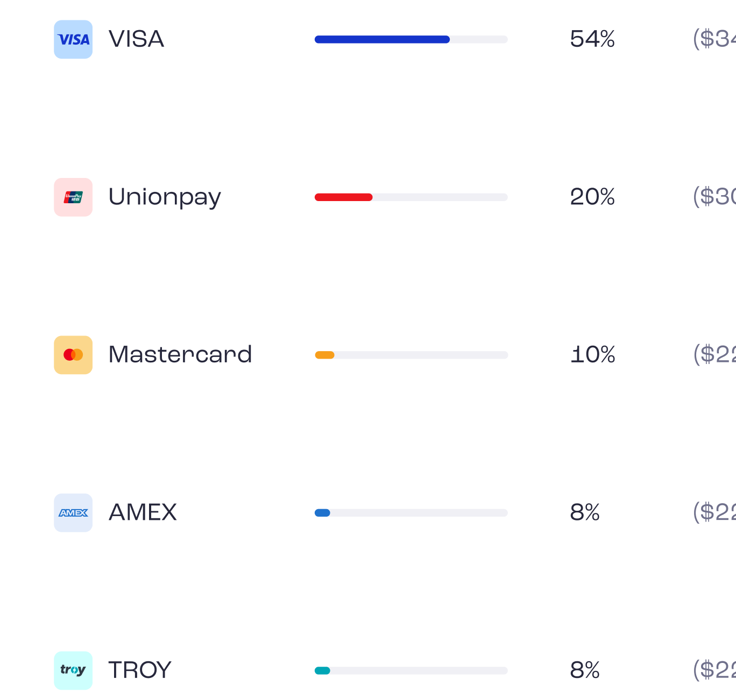736x700 pixels.
Task: Select the Mastercard label text
Action: [x=180, y=355]
